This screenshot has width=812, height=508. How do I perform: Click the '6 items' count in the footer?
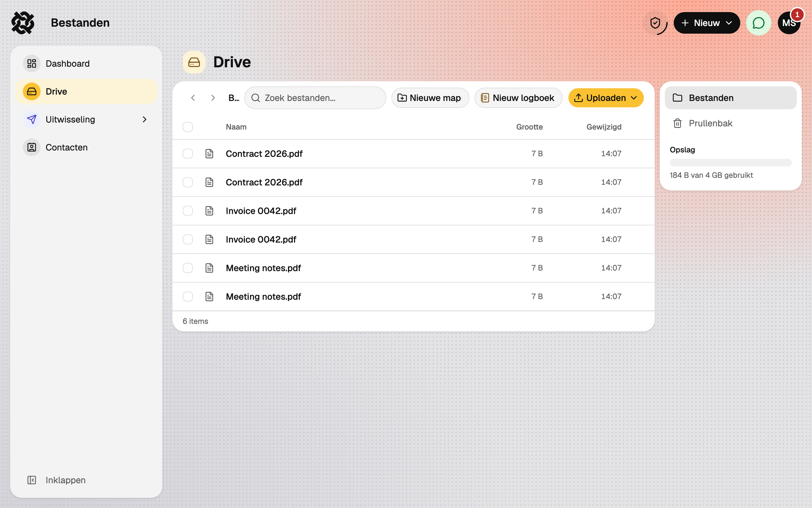pos(195,321)
